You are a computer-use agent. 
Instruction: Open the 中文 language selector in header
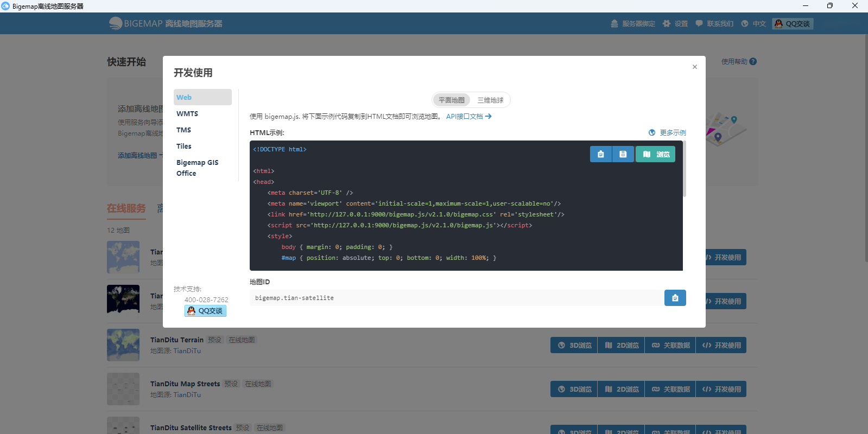pos(753,24)
